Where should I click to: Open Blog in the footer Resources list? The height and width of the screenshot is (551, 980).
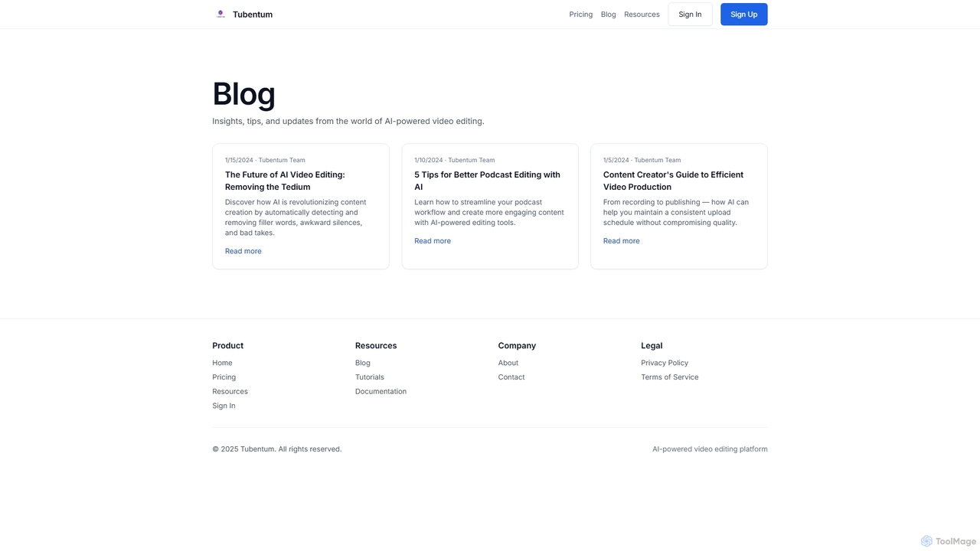363,363
